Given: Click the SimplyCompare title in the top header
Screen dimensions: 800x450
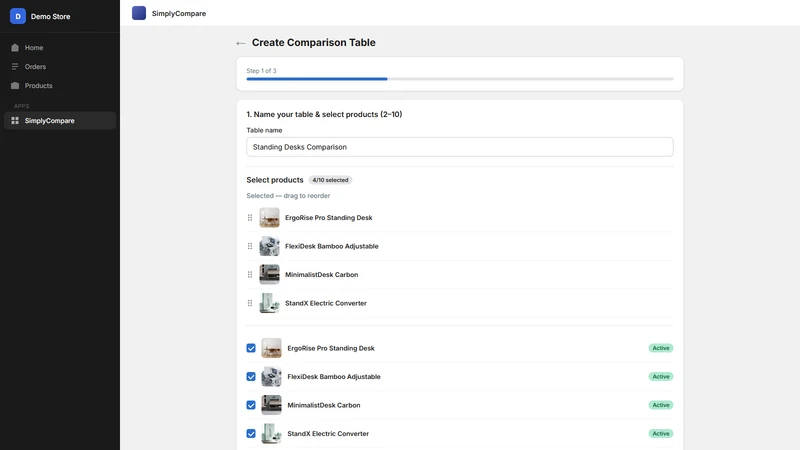Looking at the screenshot, I should (179, 13).
